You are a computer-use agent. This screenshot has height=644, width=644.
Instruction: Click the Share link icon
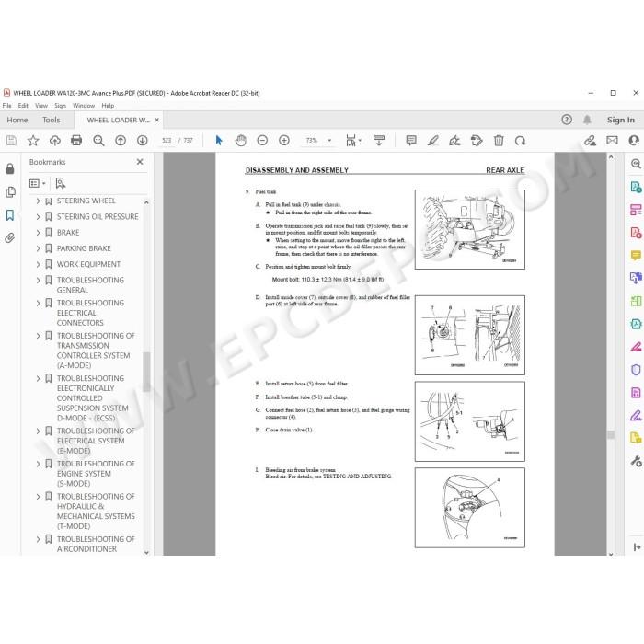point(591,141)
